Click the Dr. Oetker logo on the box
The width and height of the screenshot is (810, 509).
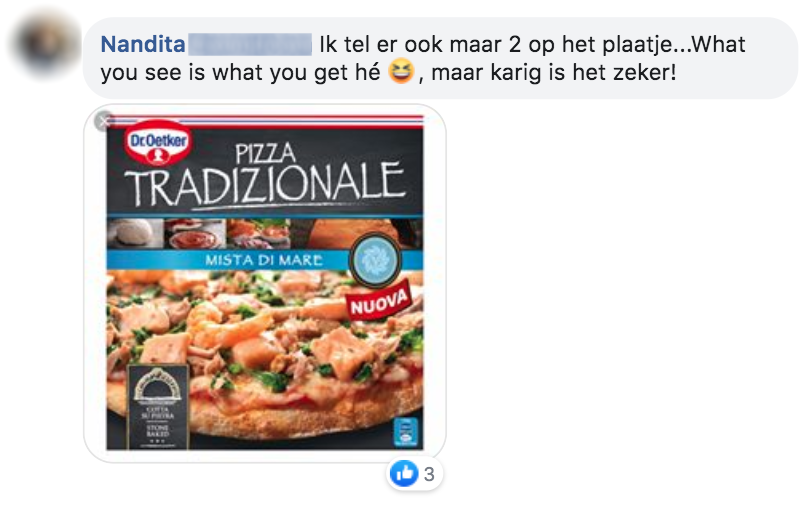158,143
